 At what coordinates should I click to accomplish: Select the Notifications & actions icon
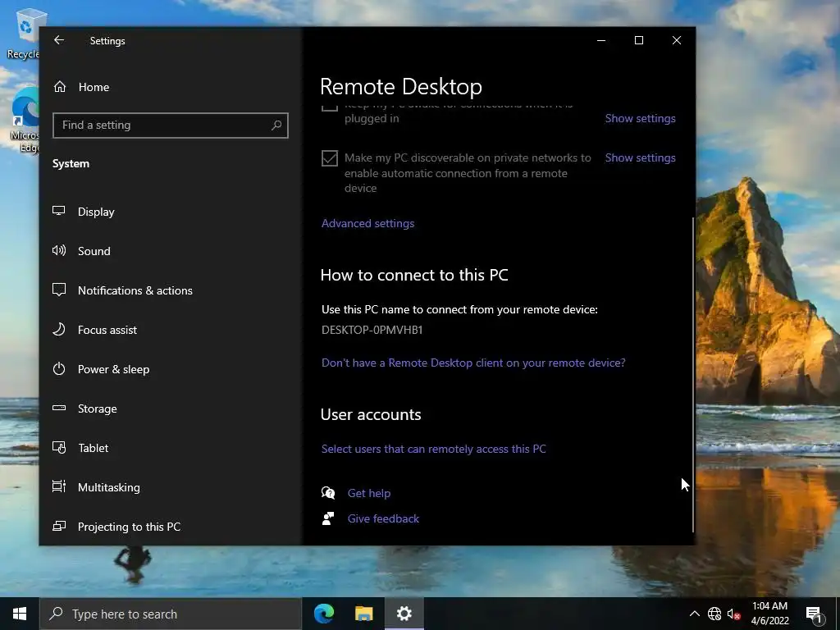59,290
